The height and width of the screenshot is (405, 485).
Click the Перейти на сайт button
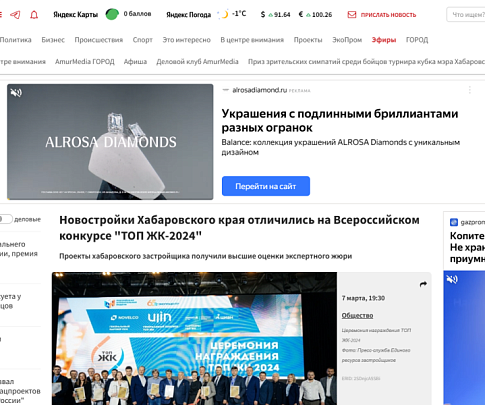pos(266,186)
